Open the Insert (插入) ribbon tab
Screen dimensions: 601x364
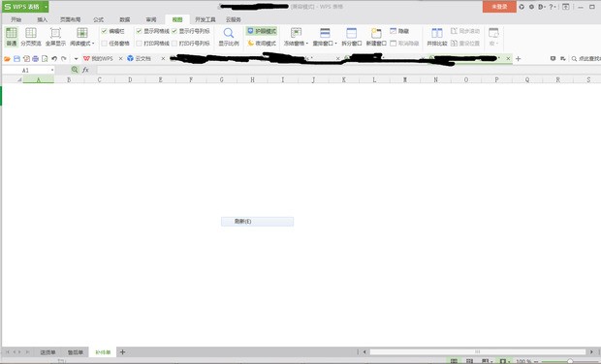coord(42,19)
